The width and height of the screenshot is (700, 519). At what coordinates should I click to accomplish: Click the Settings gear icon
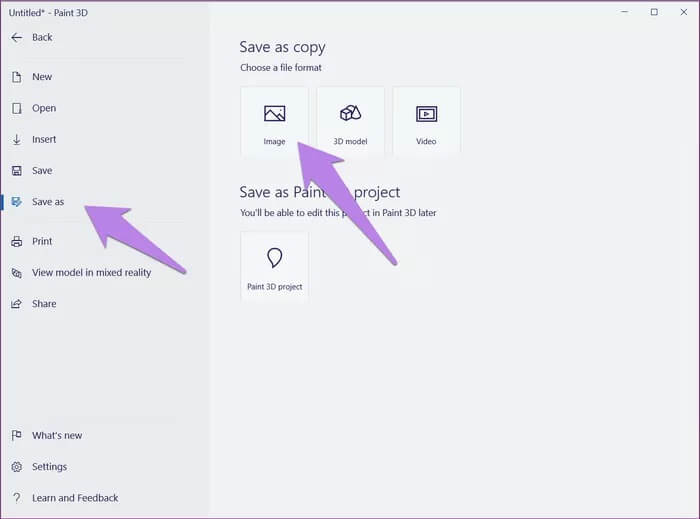click(x=17, y=467)
